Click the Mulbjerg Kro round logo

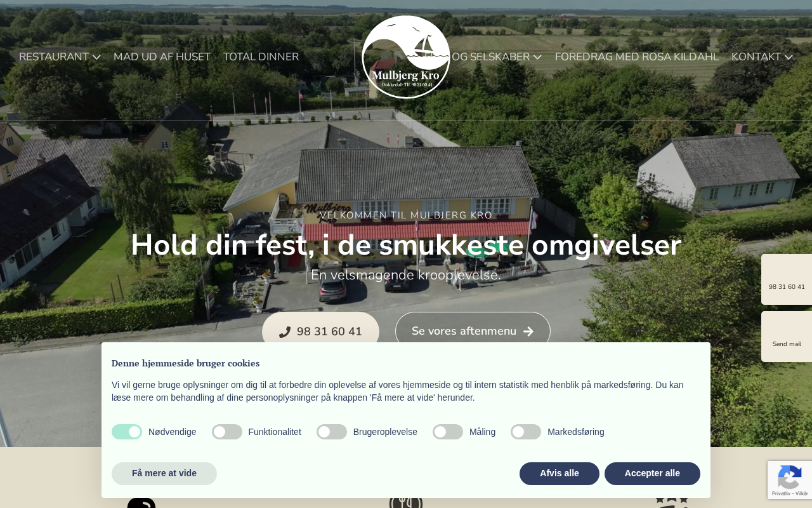(x=406, y=57)
